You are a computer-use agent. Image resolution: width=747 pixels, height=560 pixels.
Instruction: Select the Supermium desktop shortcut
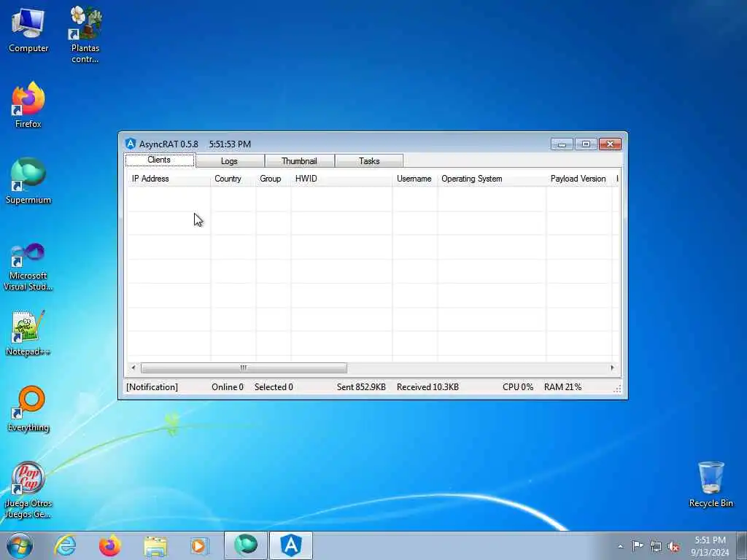[28, 181]
